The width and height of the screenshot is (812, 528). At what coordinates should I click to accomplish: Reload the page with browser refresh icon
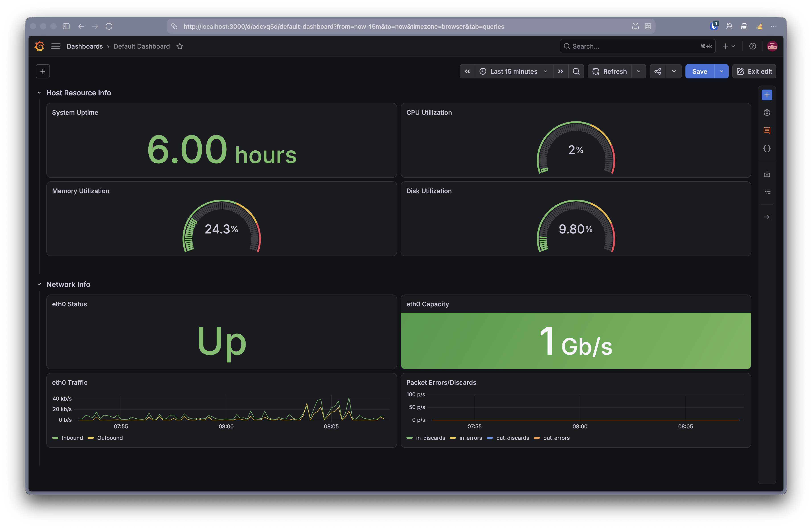coord(109,26)
